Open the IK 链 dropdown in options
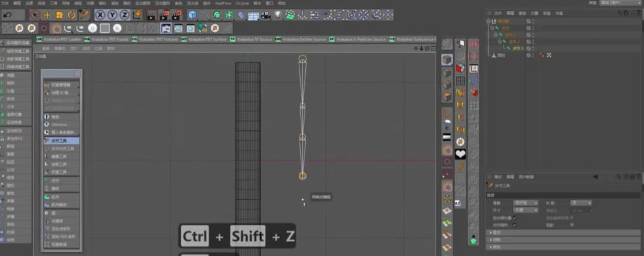Viewport: 644px width, 256px height. tap(581, 203)
